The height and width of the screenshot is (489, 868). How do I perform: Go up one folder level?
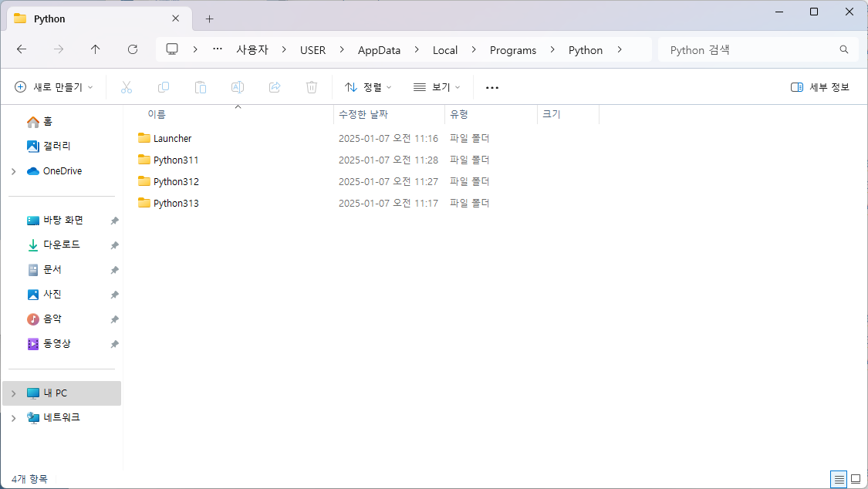click(95, 49)
